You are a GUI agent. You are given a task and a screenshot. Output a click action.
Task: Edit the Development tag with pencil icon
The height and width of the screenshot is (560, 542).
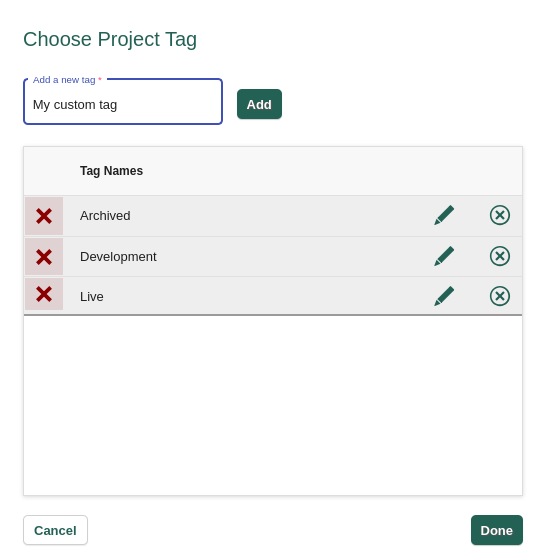coord(444,256)
